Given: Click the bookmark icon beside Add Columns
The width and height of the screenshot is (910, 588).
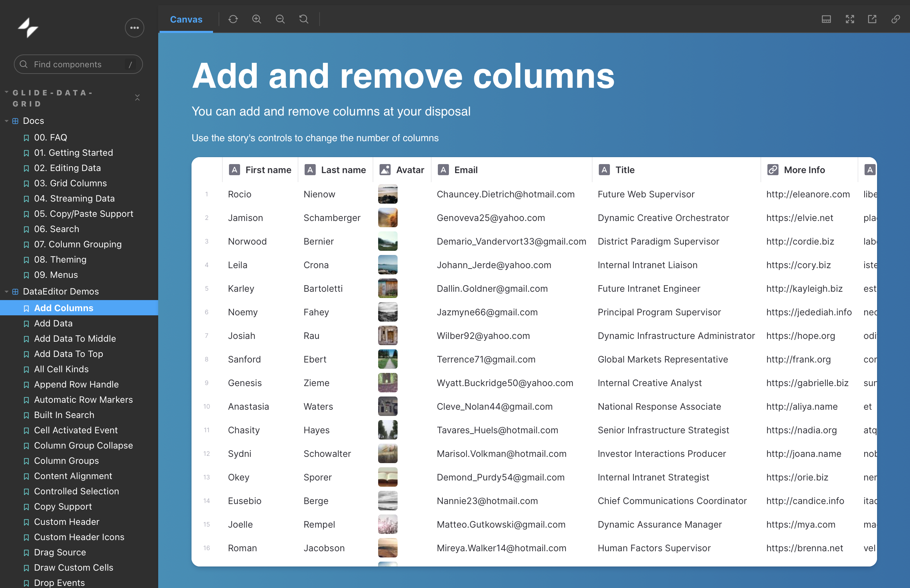Looking at the screenshot, I should pyautogui.click(x=26, y=308).
